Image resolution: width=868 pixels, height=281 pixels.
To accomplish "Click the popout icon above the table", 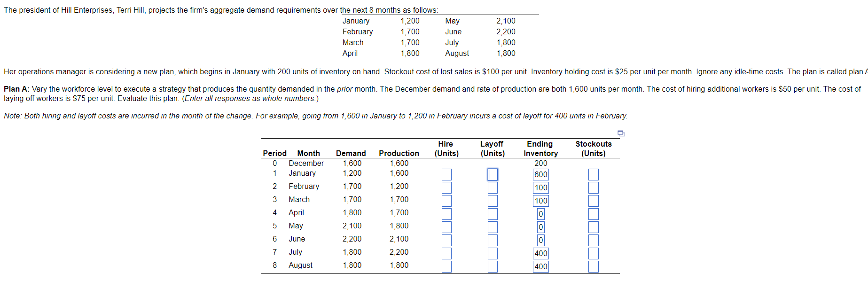I will click(x=621, y=133).
